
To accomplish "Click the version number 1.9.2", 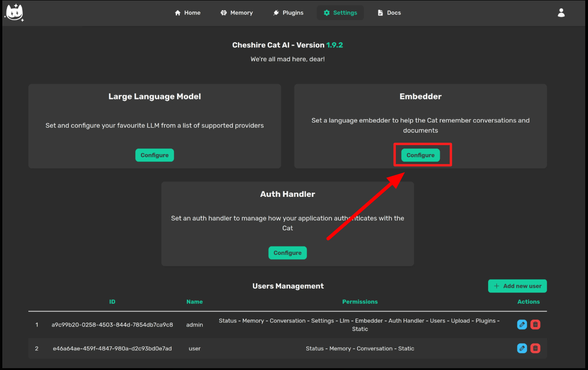I will 334,45.
